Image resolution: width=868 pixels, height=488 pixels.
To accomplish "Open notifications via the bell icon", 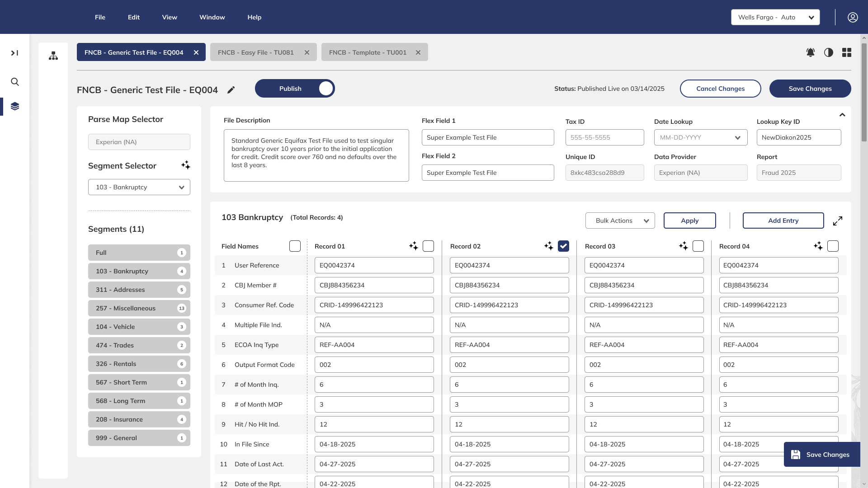I will (x=811, y=52).
